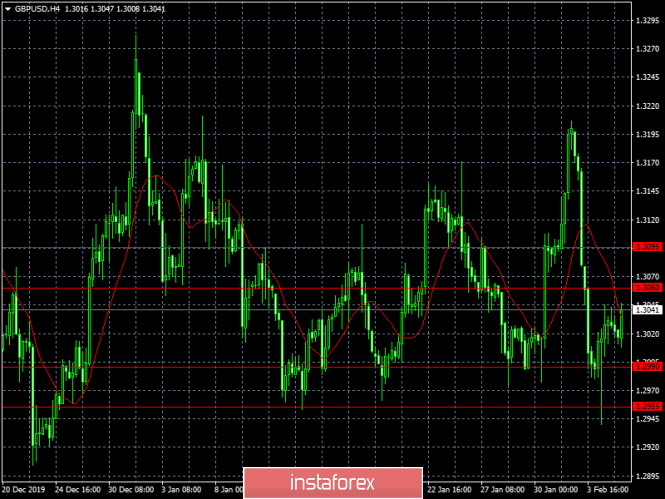Click the 1.3245 price scale value

coord(648,77)
